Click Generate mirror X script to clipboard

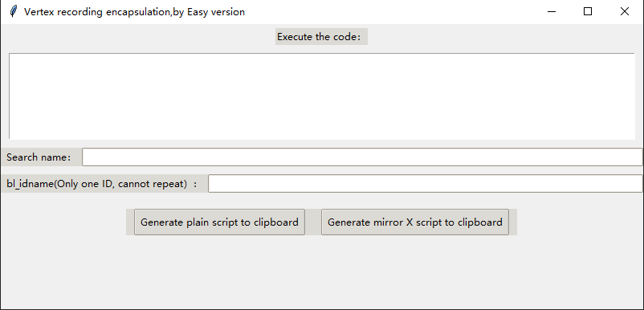click(415, 222)
